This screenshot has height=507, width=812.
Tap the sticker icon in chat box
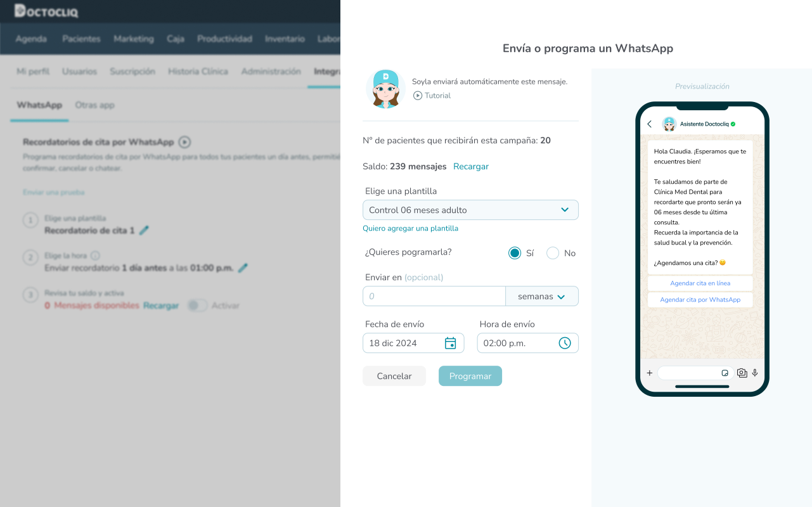click(725, 373)
